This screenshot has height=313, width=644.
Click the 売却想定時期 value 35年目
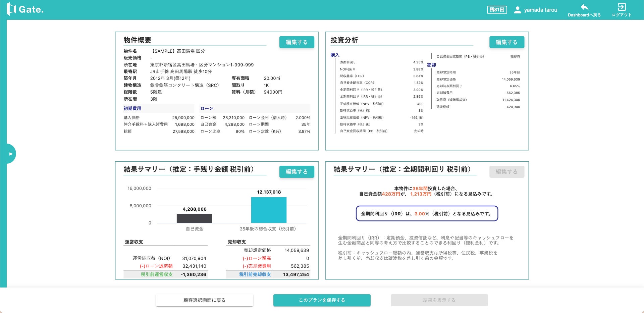(x=515, y=72)
